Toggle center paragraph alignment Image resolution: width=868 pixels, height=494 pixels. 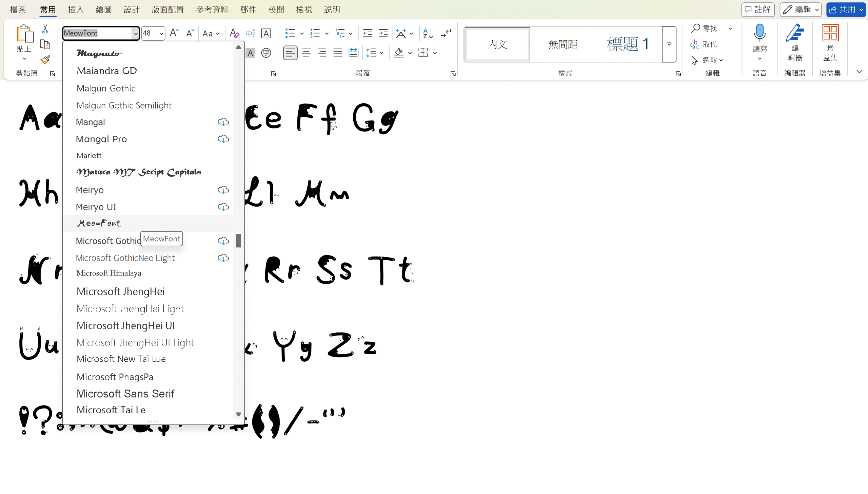tap(306, 53)
